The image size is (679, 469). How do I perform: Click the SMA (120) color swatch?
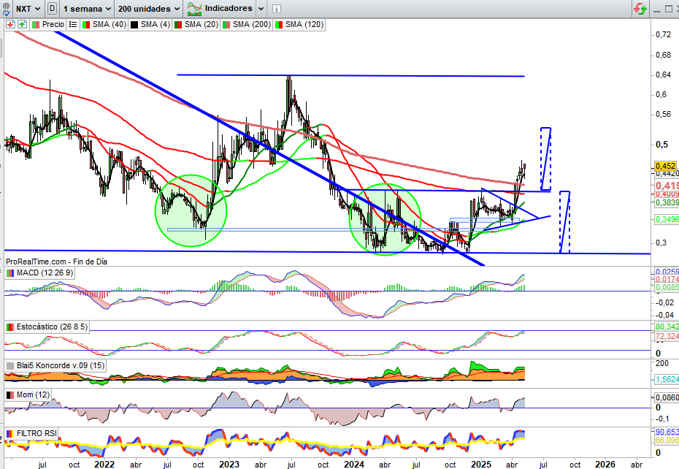point(279,25)
